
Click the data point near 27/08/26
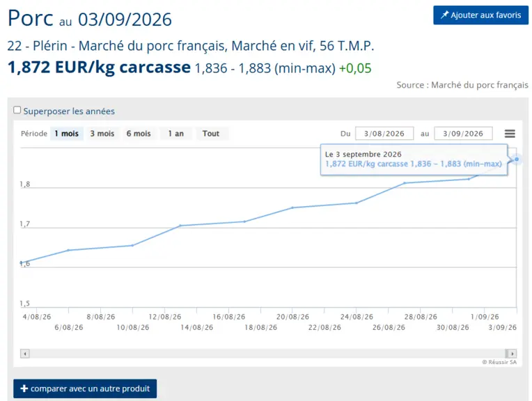coord(405,183)
